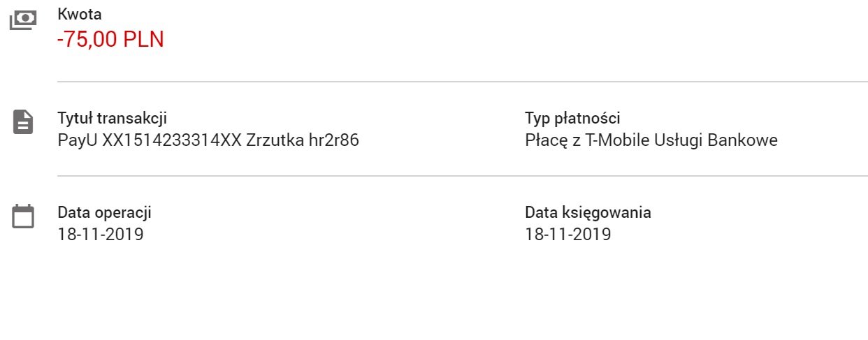
Task: Click the banknote icon beside Kwota
Action: click(x=23, y=21)
